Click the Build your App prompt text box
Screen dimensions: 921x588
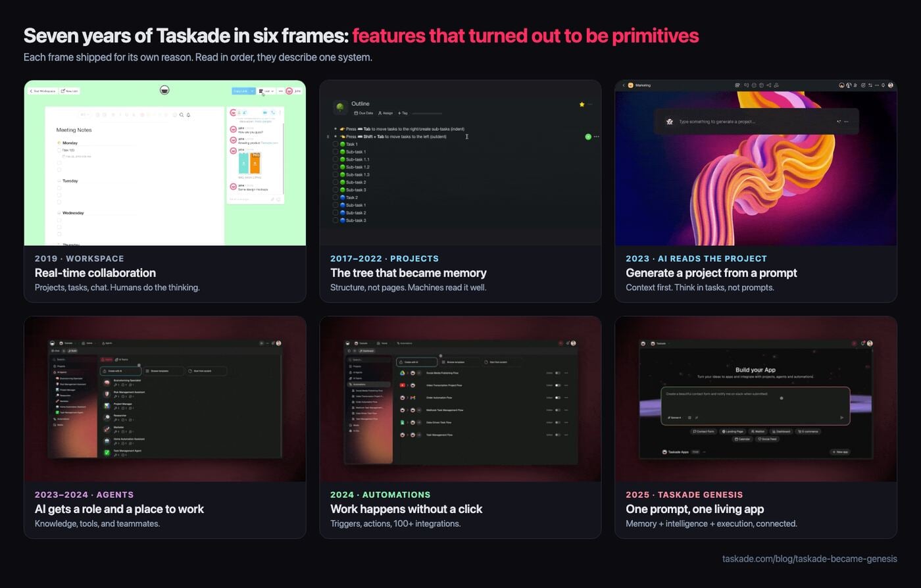tap(755, 406)
